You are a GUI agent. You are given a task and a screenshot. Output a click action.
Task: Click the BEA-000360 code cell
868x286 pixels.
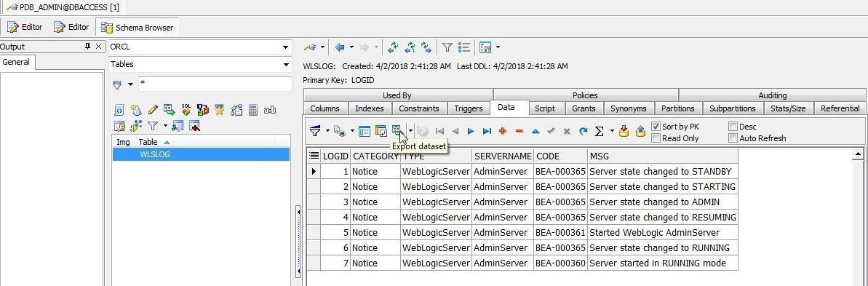(560, 263)
